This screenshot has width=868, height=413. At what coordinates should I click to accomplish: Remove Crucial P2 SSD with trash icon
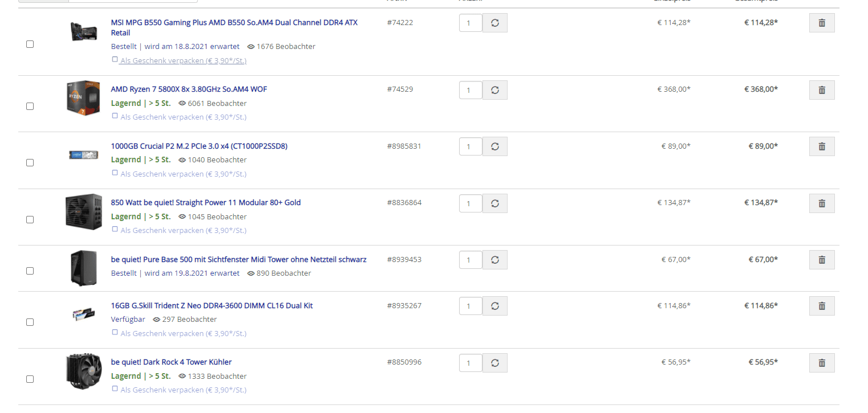(821, 146)
